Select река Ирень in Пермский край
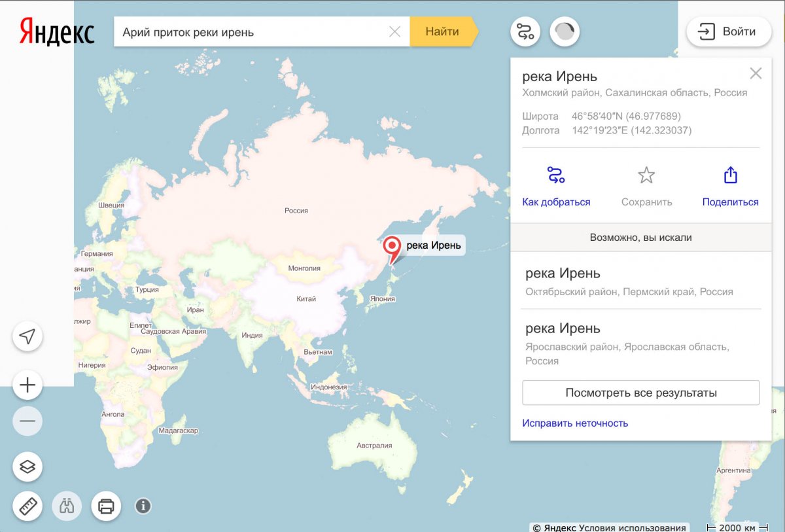The width and height of the screenshot is (785, 532). (x=641, y=281)
